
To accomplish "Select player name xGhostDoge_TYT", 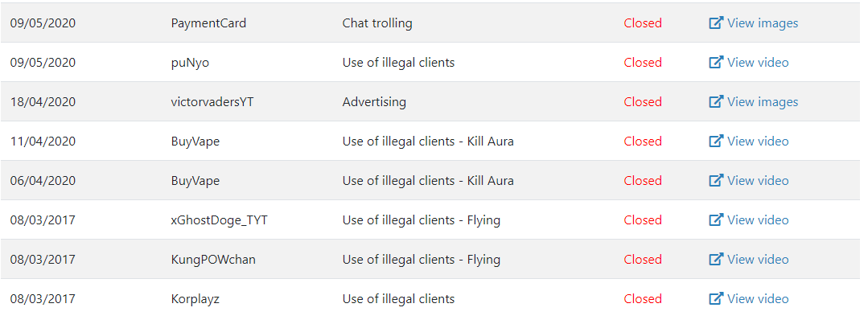I will pyautogui.click(x=220, y=220).
